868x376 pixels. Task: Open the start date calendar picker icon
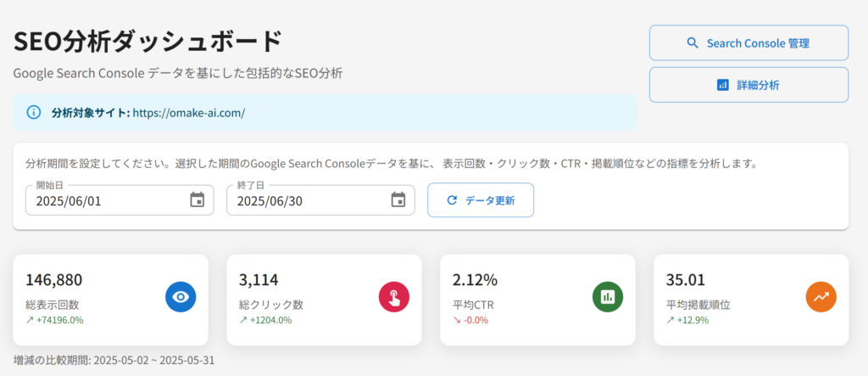pyautogui.click(x=197, y=199)
